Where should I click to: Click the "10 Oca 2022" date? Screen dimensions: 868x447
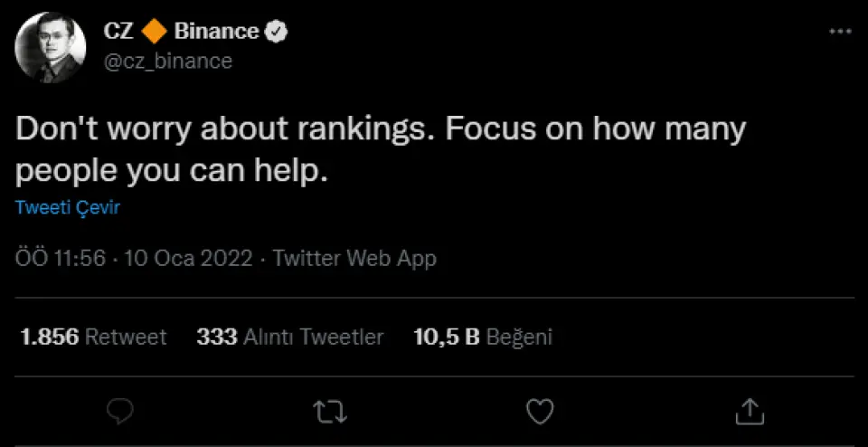(188, 259)
